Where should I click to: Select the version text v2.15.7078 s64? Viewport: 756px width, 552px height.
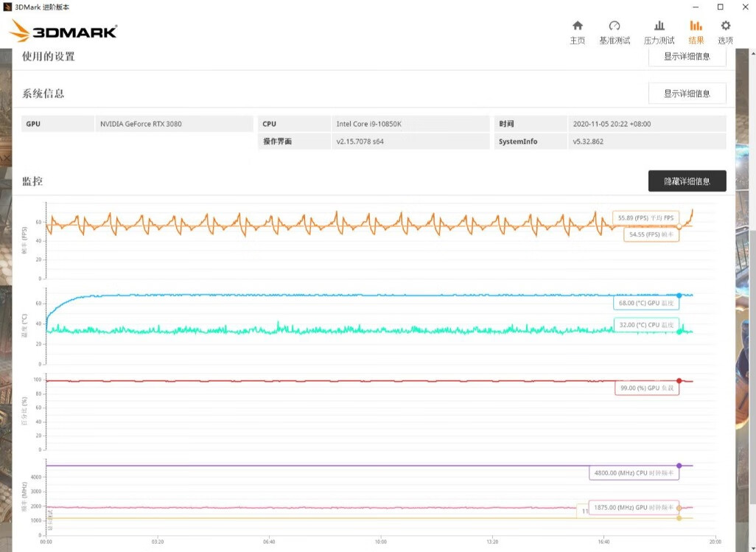[x=360, y=142]
